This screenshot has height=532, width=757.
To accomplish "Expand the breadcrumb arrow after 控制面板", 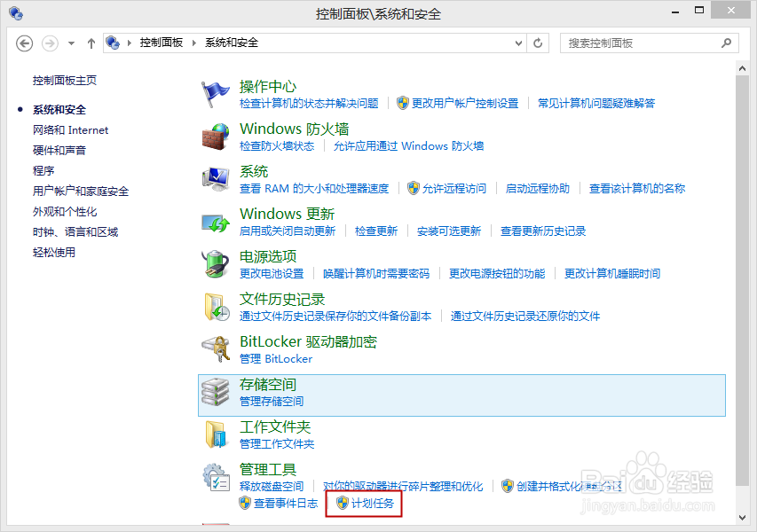I will [194, 43].
